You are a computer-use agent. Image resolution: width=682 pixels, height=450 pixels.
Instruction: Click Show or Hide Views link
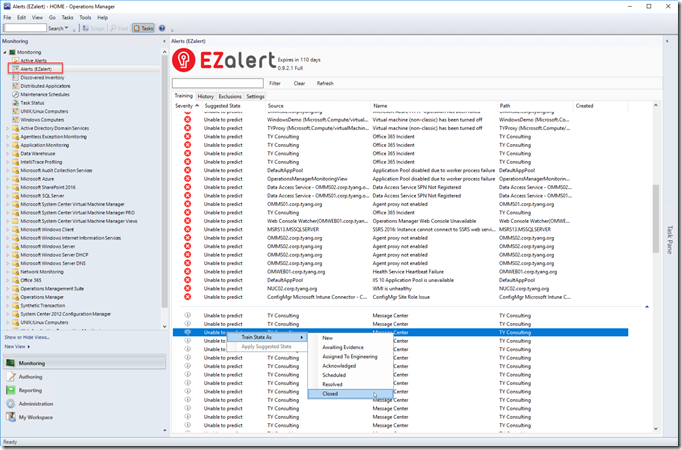[x=27, y=337]
